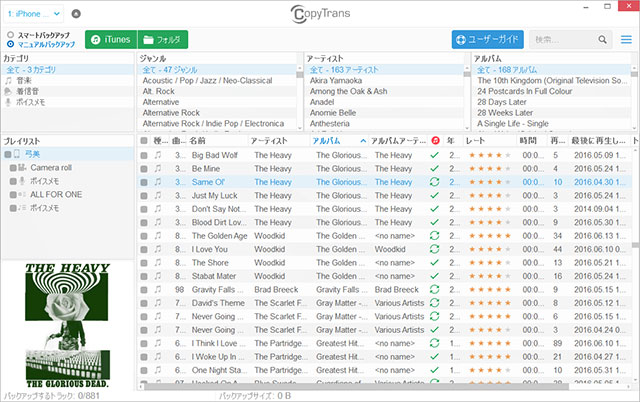Click the green iTunes backup button
The image size is (640, 402).
coord(109,40)
